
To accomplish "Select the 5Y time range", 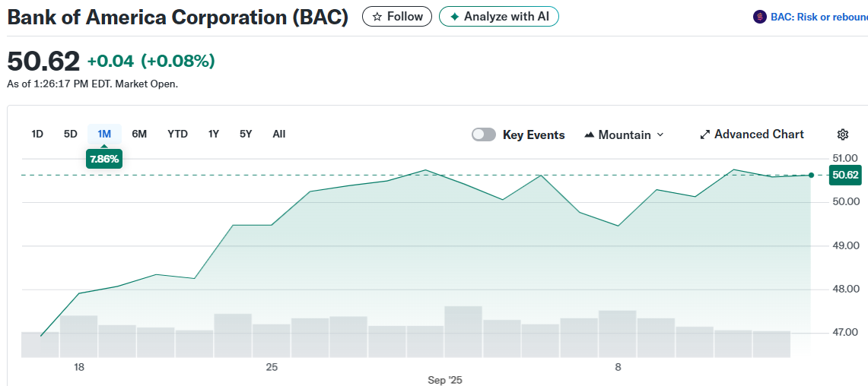I will (x=246, y=134).
